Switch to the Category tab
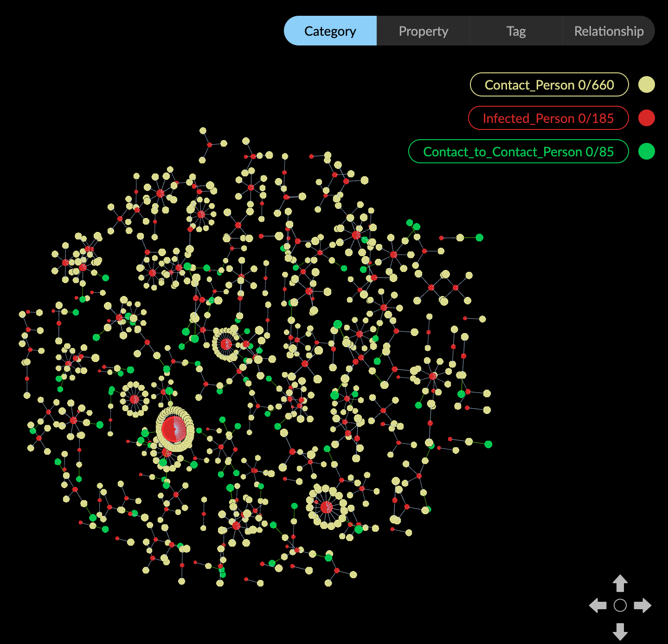Image resolution: width=668 pixels, height=644 pixels. tap(330, 31)
